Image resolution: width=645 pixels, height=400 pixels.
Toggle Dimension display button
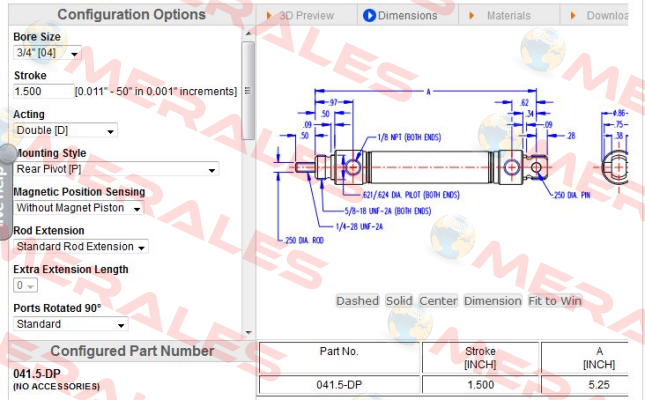pos(493,301)
